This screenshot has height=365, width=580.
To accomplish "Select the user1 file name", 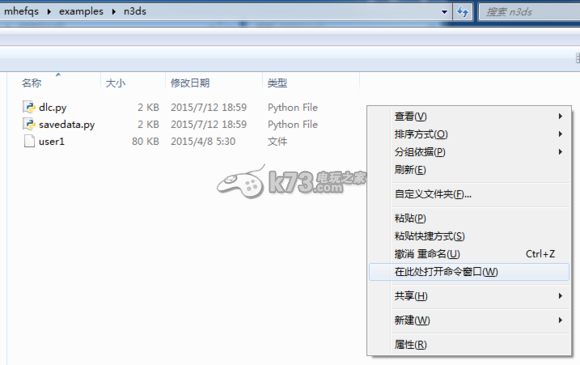I will (x=51, y=141).
